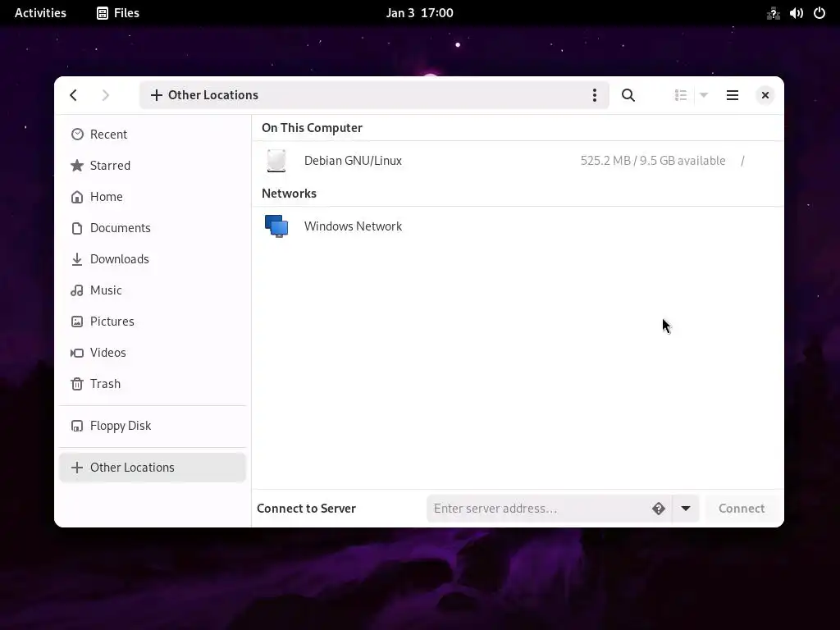840x630 pixels.
Task: Close the Files window
Action: pyautogui.click(x=765, y=95)
